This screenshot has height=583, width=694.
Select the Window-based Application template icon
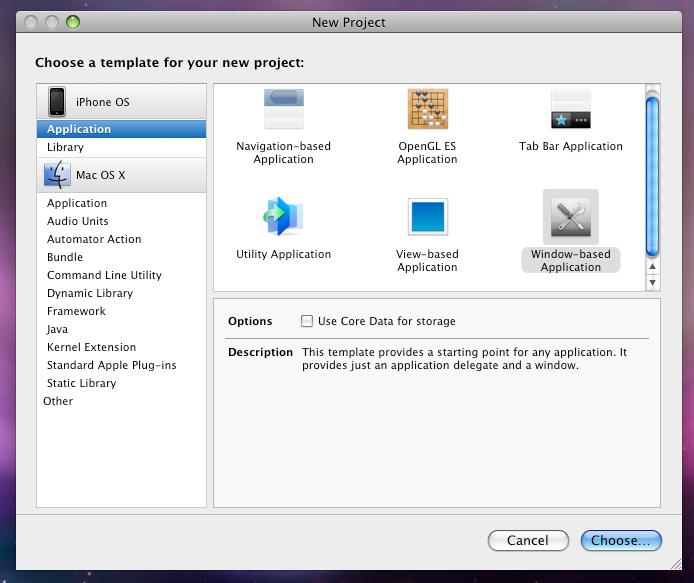[x=571, y=217]
